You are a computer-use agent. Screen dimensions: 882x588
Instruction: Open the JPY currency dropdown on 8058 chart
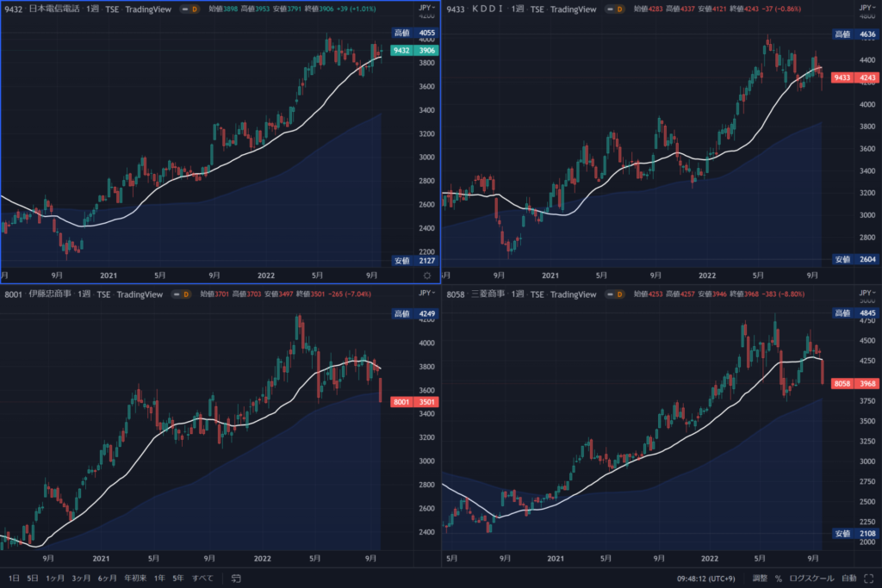point(866,293)
